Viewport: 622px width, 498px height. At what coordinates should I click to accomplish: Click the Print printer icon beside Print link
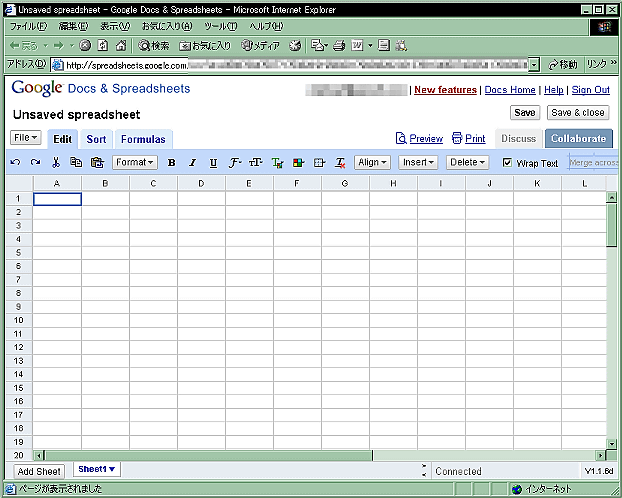[x=457, y=138]
